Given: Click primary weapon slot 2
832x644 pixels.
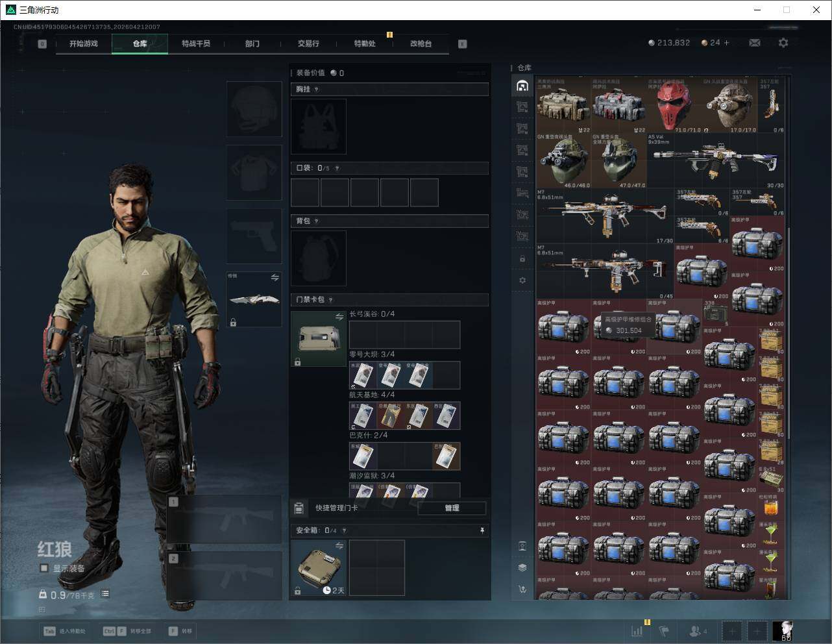Looking at the screenshot, I should (x=225, y=576).
